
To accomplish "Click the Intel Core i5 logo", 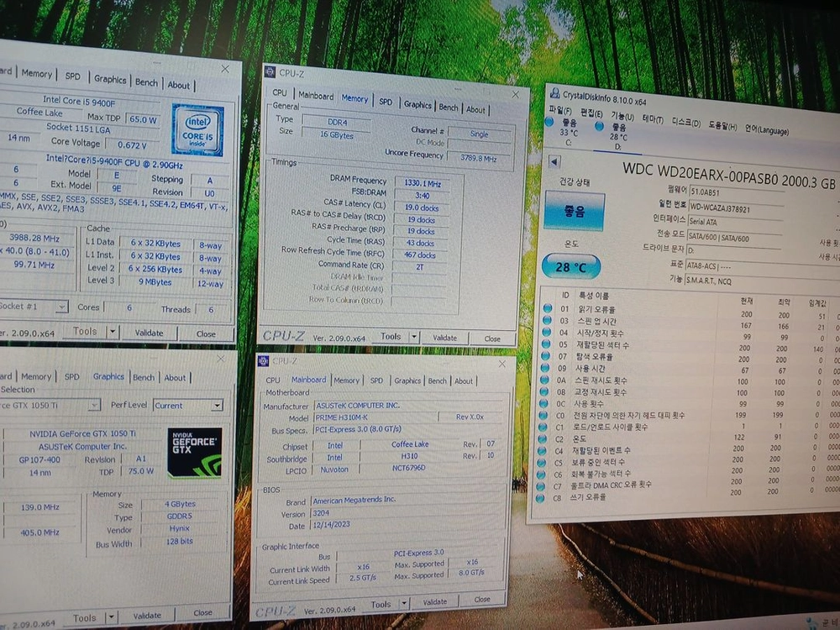I will [197, 129].
